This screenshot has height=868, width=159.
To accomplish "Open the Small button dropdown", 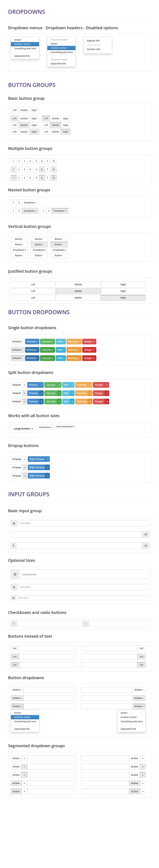I will (45, 427).
